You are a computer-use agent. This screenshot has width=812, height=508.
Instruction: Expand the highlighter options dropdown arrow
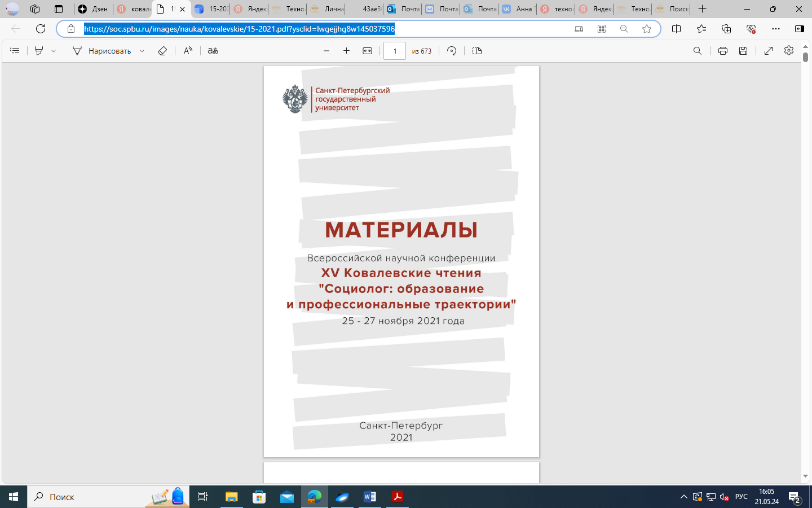[x=54, y=51]
